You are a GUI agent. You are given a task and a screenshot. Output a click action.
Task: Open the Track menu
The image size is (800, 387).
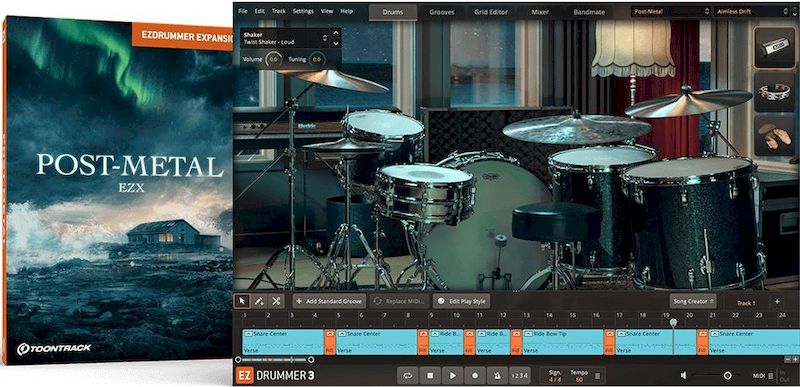pos(279,11)
